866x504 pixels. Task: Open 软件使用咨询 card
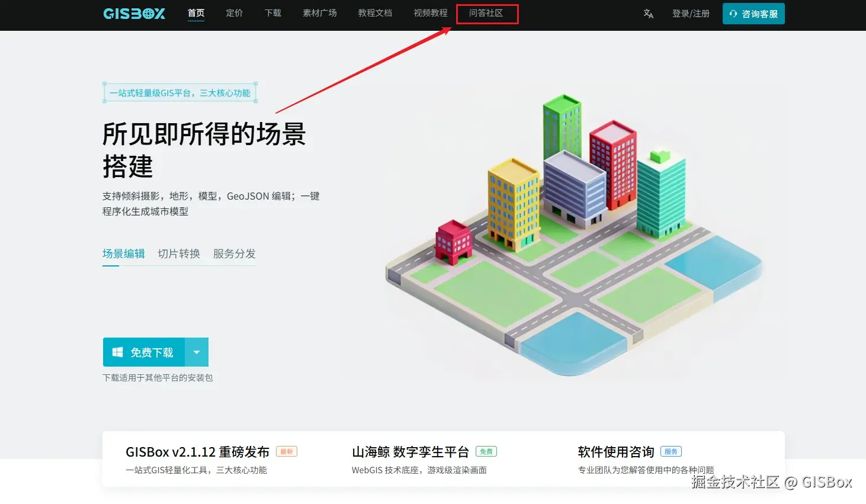pyautogui.click(x=646, y=460)
